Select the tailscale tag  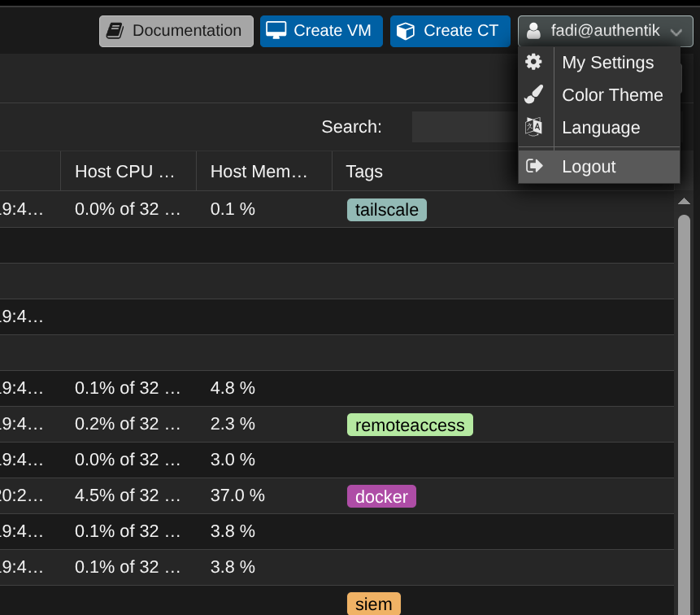point(387,210)
